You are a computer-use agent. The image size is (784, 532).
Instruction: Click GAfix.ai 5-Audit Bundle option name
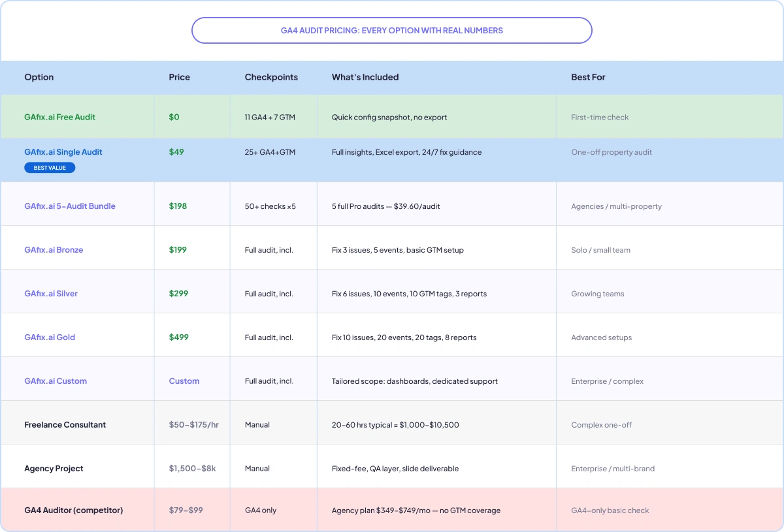click(x=70, y=206)
